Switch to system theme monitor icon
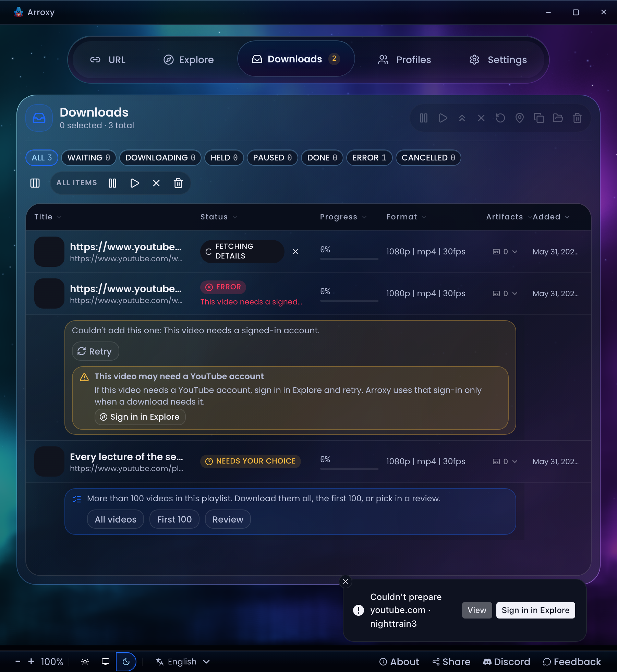 click(x=106, y=662)
